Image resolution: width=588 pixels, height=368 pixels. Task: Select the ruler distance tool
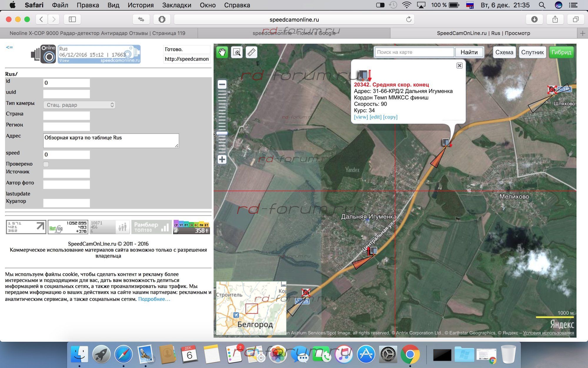tap(251, 52)
